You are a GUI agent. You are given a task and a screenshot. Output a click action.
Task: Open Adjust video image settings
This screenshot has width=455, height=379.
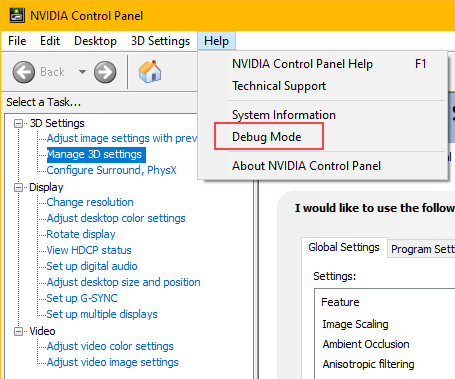point(113,362)
